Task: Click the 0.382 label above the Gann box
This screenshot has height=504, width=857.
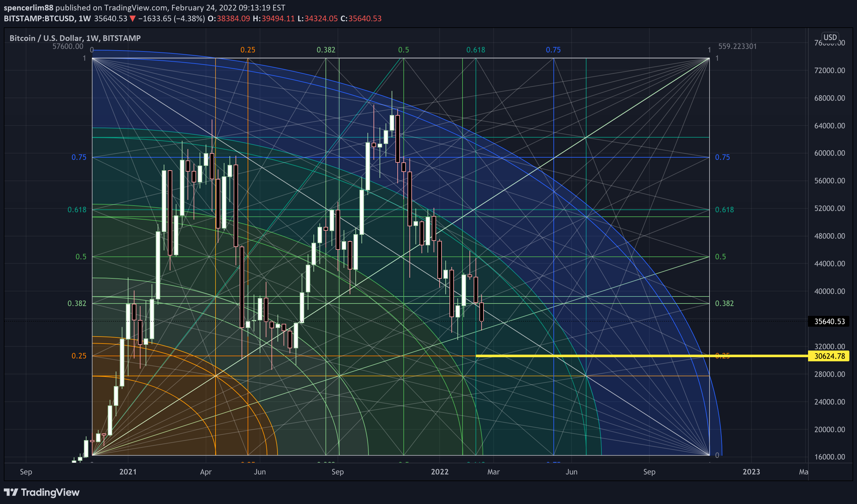Action: (x=326, y=50)
